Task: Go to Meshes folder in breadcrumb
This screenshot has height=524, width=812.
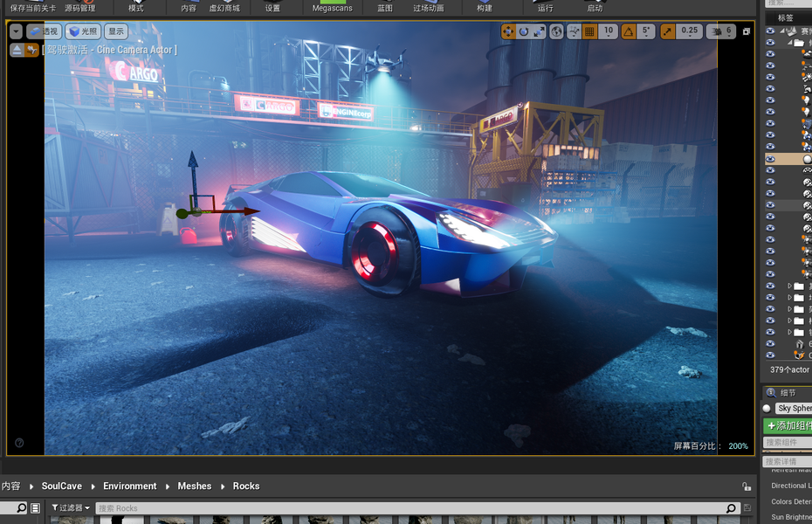Action: pos(194,486)
